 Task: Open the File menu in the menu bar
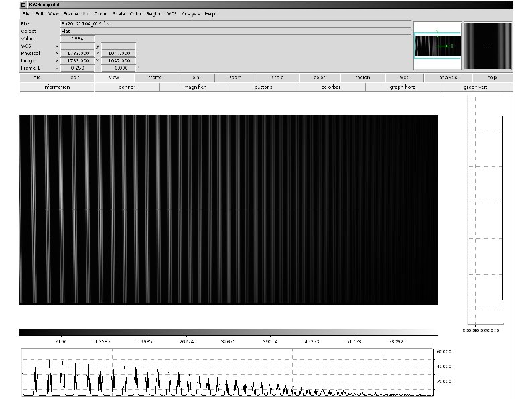(25, 13)
